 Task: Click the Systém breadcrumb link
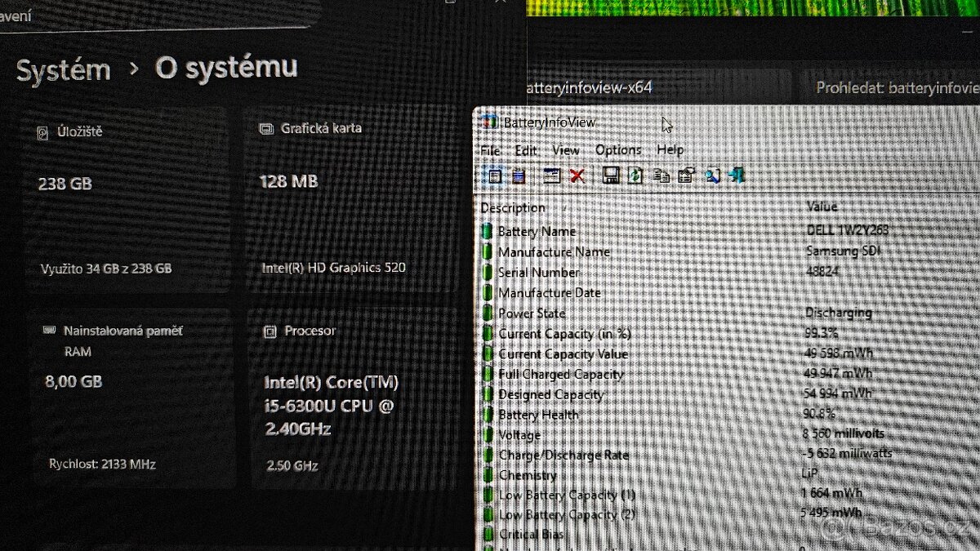64,70
